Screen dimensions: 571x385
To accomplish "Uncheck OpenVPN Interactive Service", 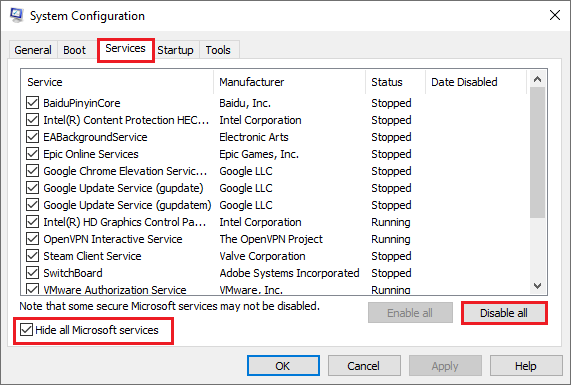I will tap(32, 239).
